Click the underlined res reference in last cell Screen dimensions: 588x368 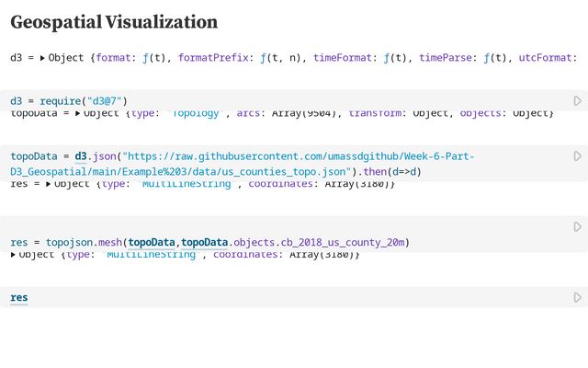[19, 297]
